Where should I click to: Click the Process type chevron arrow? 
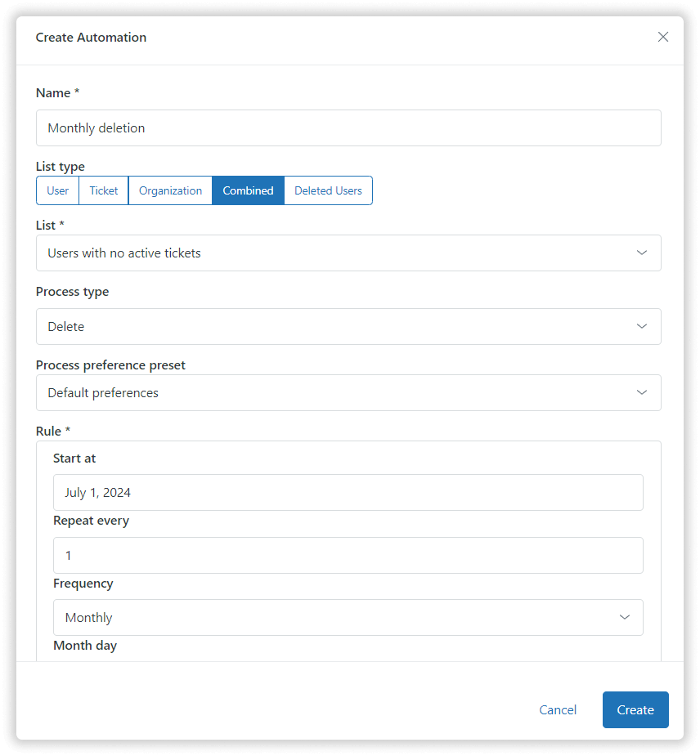642,327
